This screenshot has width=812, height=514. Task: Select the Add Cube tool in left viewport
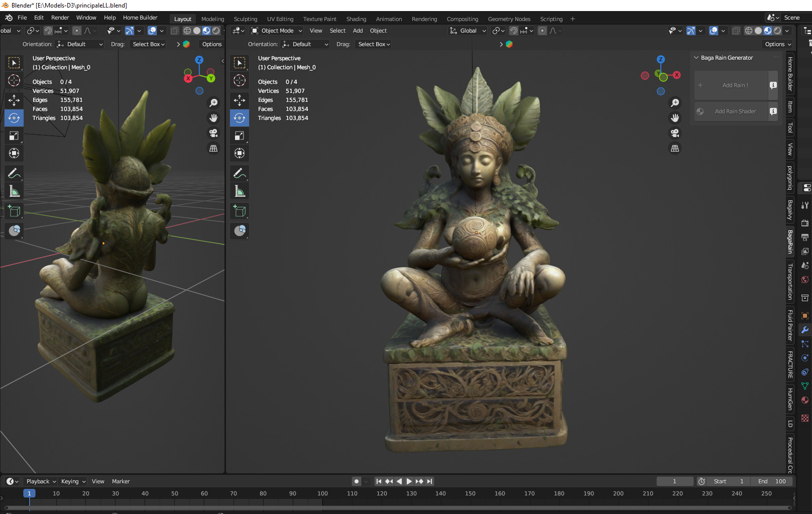[14, 211]
